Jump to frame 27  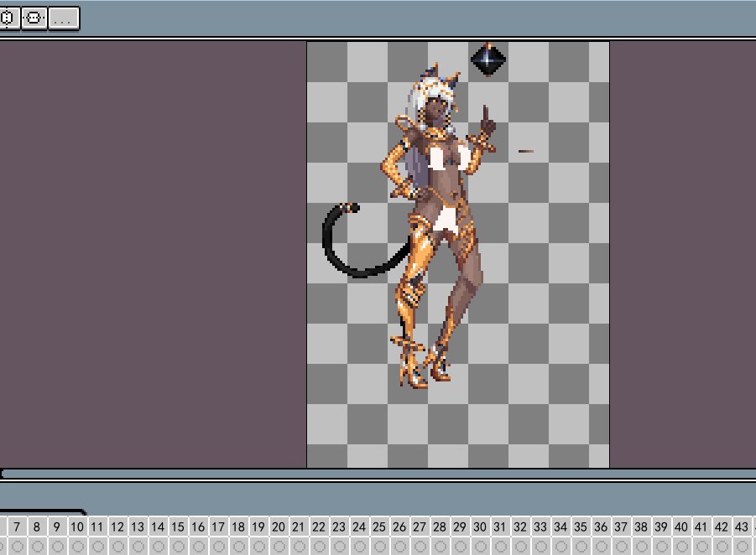[420, 526]
